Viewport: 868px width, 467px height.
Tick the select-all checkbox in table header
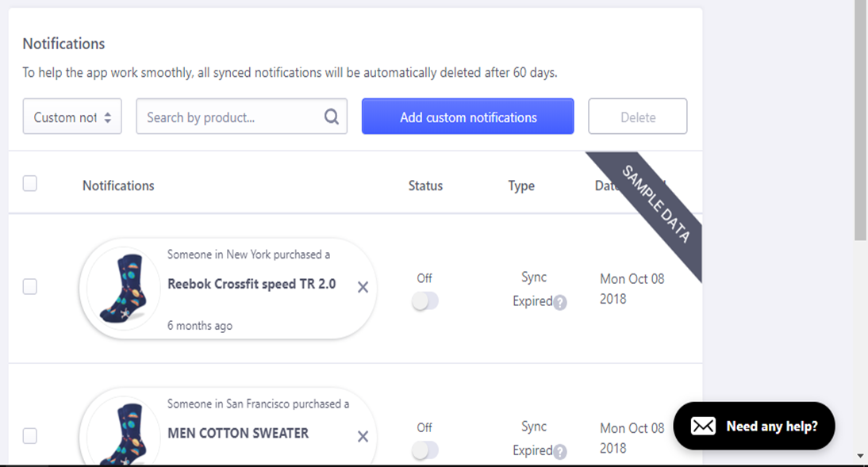coord(30,183)
